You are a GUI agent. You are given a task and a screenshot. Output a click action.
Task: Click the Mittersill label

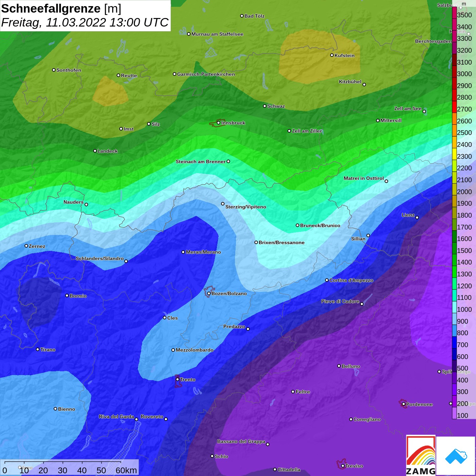(x=391, y=120)
